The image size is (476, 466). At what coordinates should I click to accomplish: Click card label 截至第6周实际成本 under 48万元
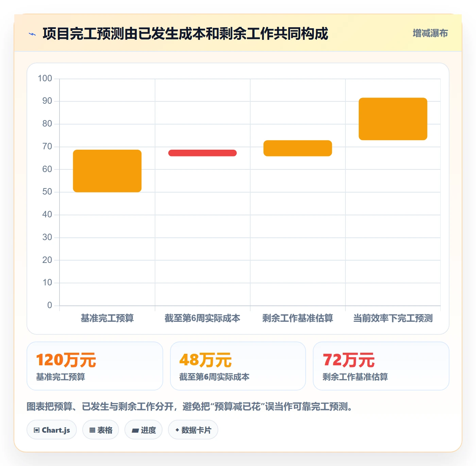(214, 377)
